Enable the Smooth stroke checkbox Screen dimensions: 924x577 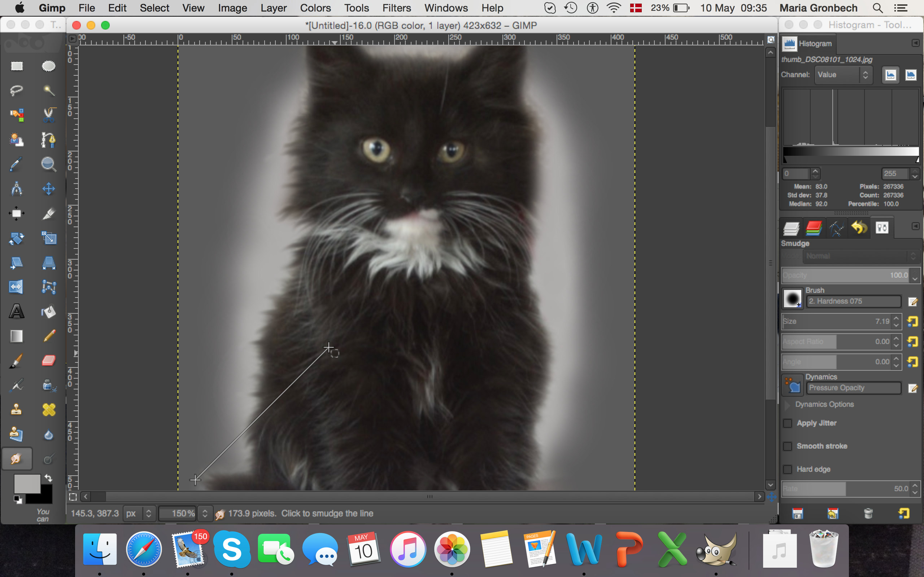click(x=787, y=446)
